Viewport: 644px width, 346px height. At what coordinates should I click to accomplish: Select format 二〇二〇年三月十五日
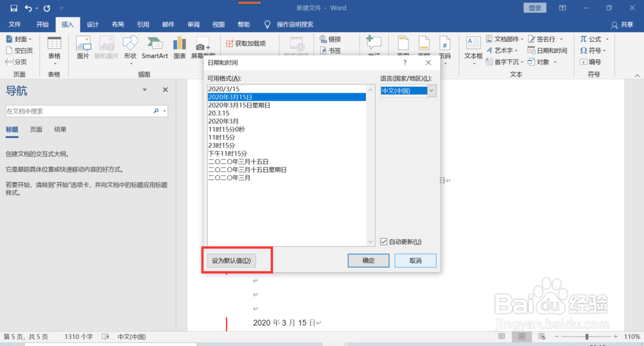point(287,162)
